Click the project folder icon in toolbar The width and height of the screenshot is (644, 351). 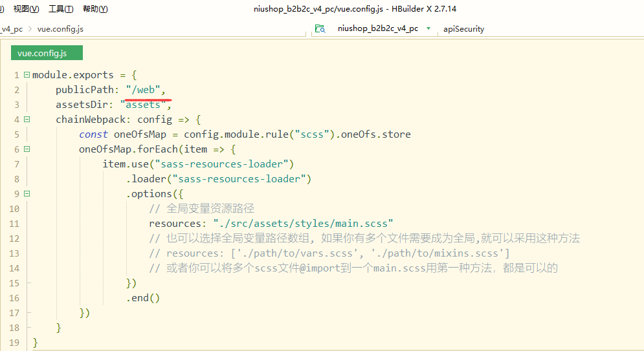pyautogui.click(x=320, y=28)
